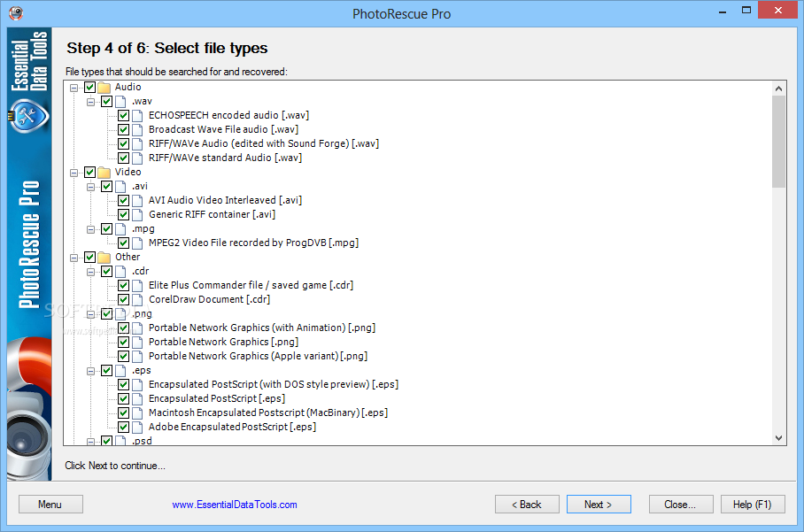Click the Generic RIFF container file icon
The height and width of the screenshot is (532, 804).
pos(137,215)
